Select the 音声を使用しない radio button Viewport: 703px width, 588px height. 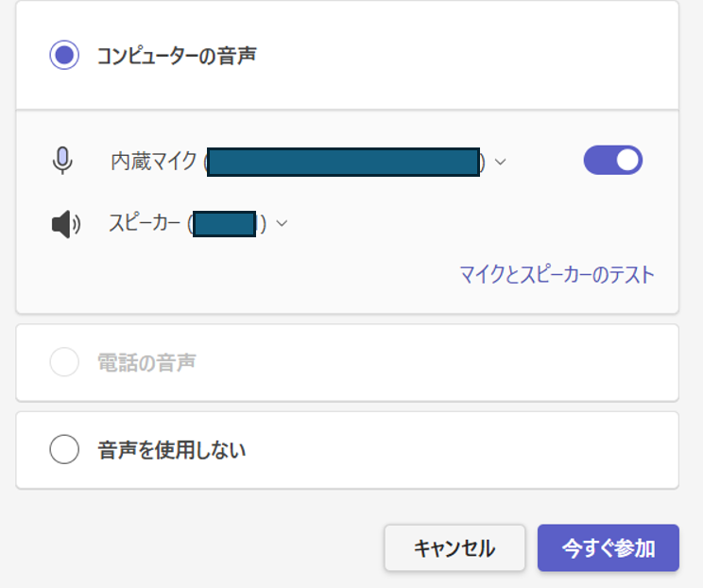coord(64,449)
